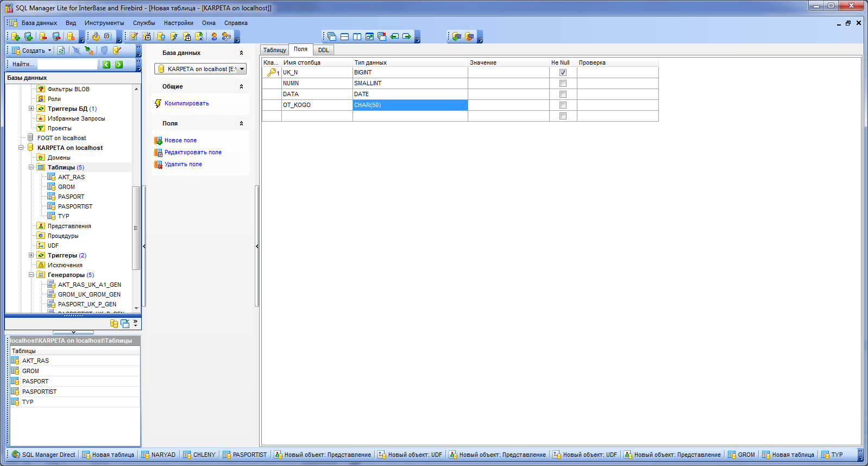Click the Новое поле link

(x=180, y=140)
